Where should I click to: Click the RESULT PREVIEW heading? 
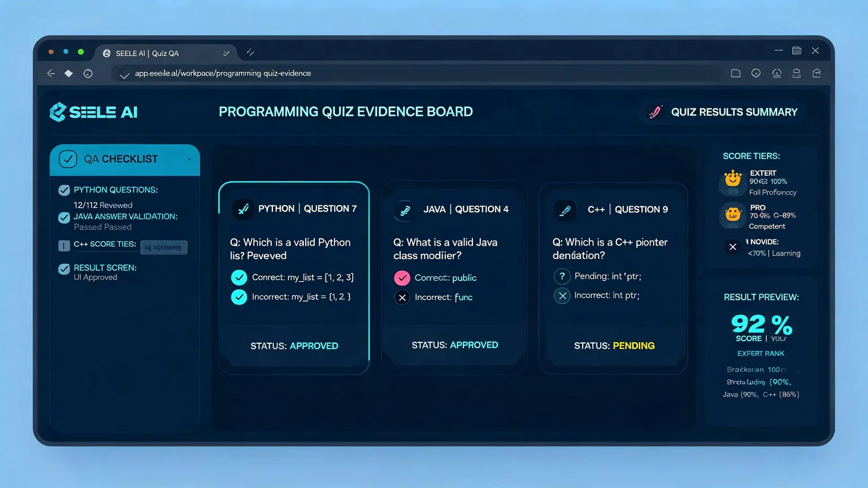tap(761, 298)
